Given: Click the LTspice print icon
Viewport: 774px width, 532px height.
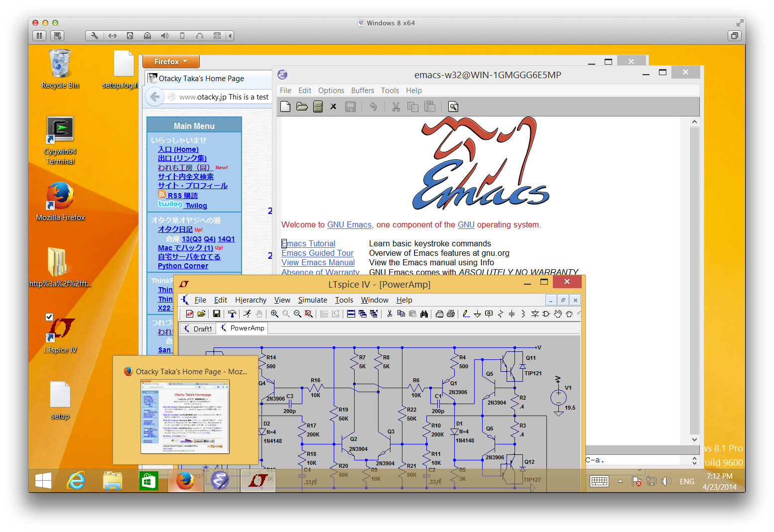Looking at the screenshot, I should [451, 314].
